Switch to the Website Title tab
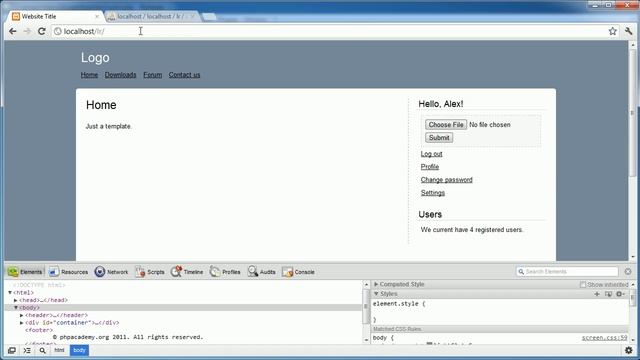Viewport: 640px width, 360px height. point(56,16)
